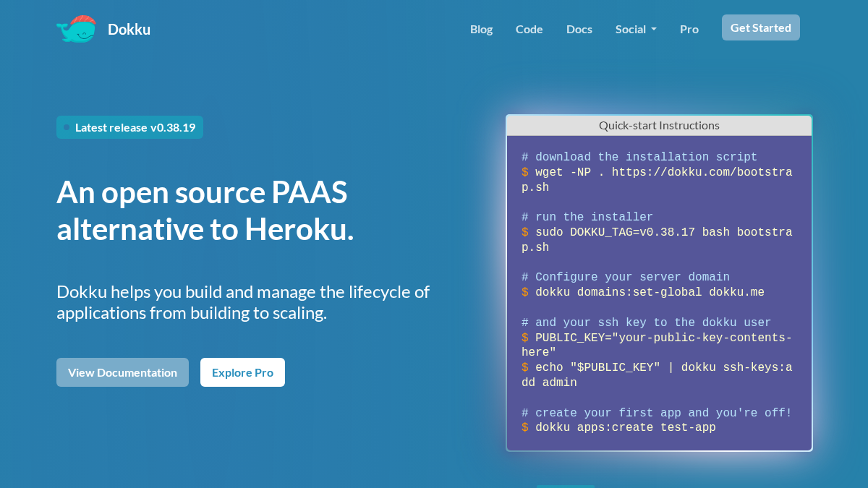Expand the Social dropdown menu
The image size is (868, 488).
(636, 29)
